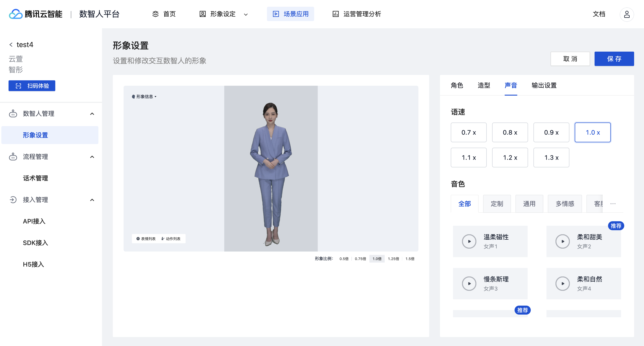
Task: Play the 柔和甜美 女声2 voice preview
Action: (x=562, y=241)
